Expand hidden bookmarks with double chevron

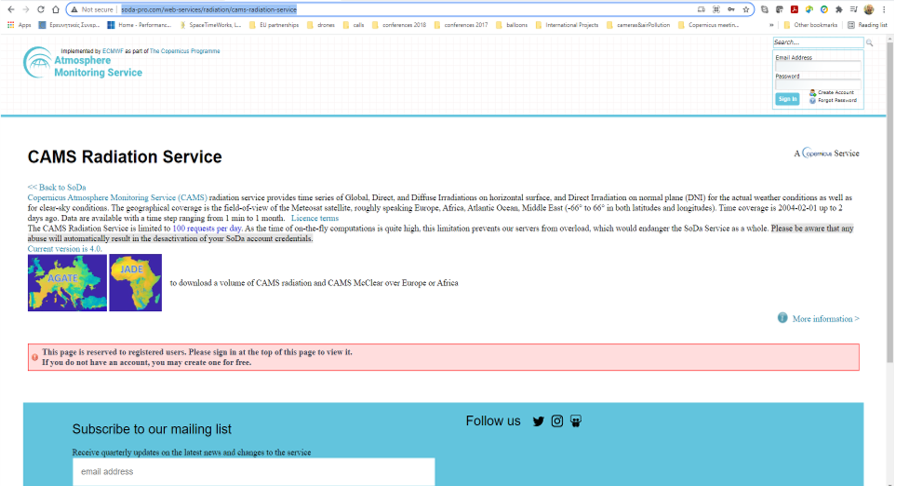click(x=771, y=25)
